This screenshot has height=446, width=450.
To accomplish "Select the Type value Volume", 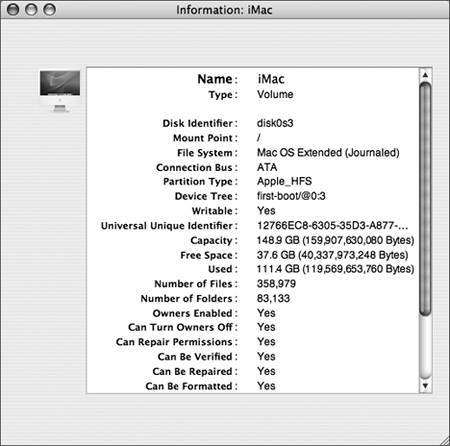I will [x=275, y=94].
